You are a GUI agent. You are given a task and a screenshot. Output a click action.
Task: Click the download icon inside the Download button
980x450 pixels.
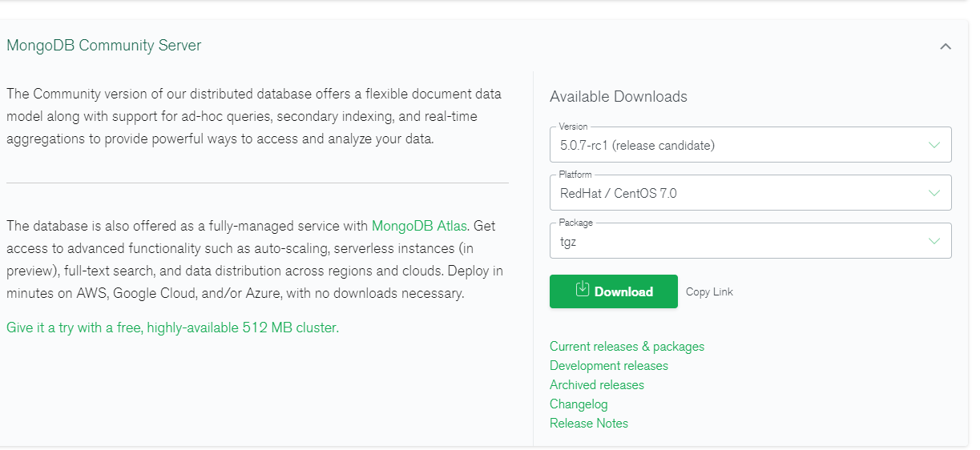pyautogui.click(x=583, y=290)
